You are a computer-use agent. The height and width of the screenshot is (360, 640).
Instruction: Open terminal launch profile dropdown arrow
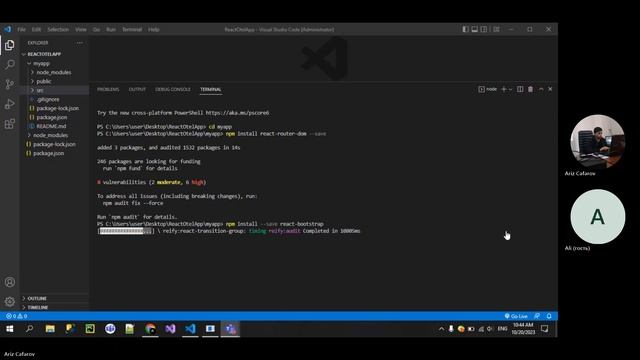pyautogui.click(x=510, y=89)
